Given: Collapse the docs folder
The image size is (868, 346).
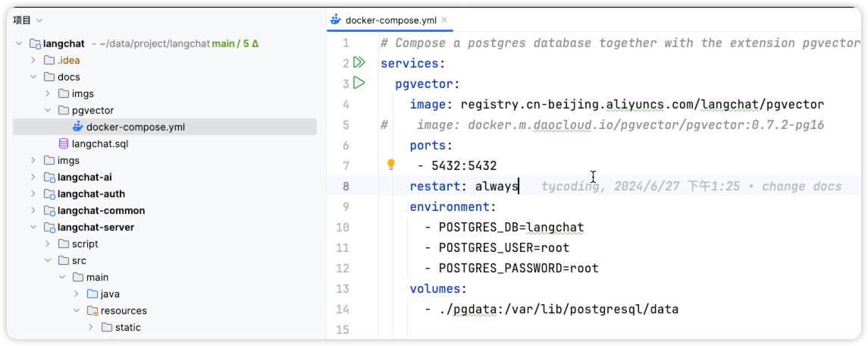Looking at the screenshot, I should pos(33,77).
